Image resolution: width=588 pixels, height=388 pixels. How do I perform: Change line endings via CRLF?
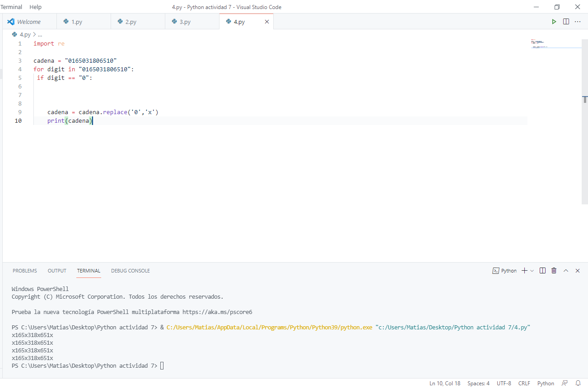point(524,383)
